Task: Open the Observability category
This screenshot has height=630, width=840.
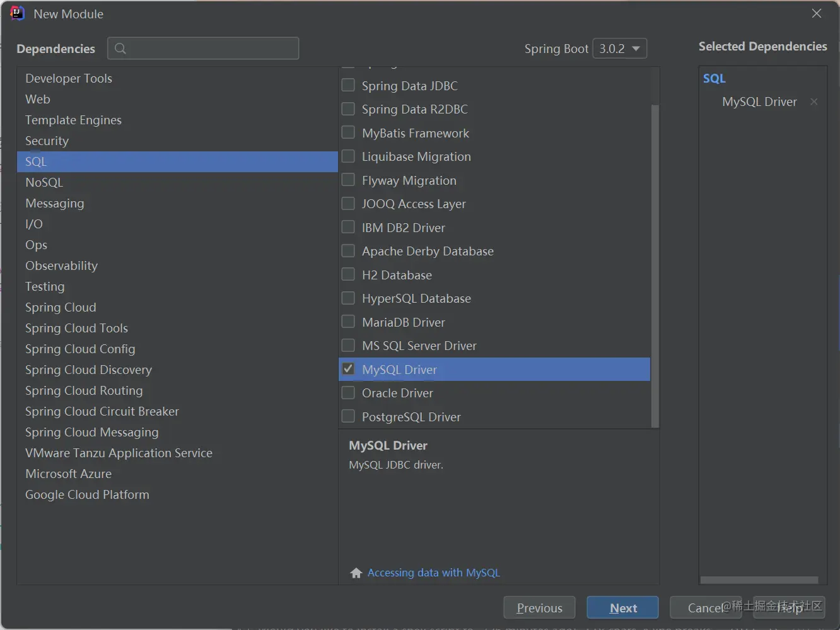Action: 177,265
